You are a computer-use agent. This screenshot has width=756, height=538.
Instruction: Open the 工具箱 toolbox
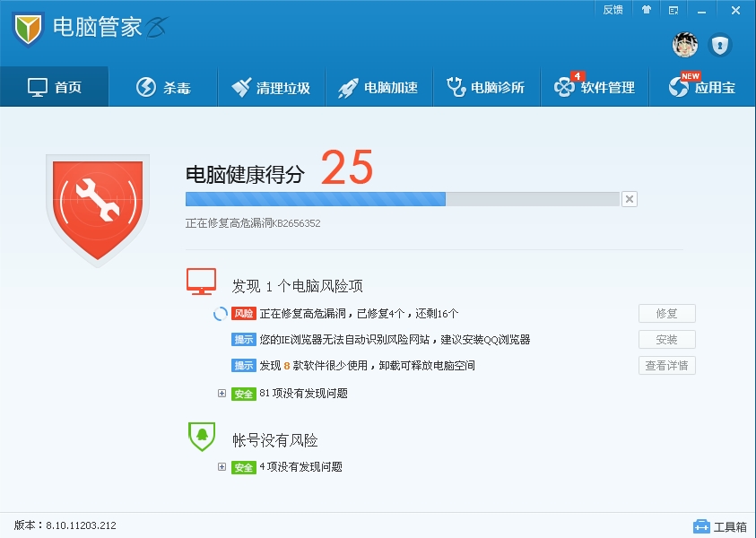pyautogui.click(x=720, y=526)
